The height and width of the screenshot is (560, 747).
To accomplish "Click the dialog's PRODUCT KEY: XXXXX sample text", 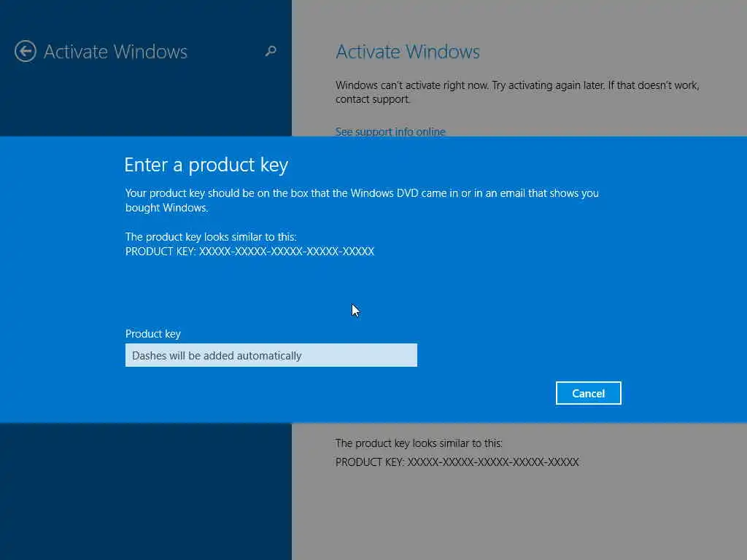I will 249,252.
